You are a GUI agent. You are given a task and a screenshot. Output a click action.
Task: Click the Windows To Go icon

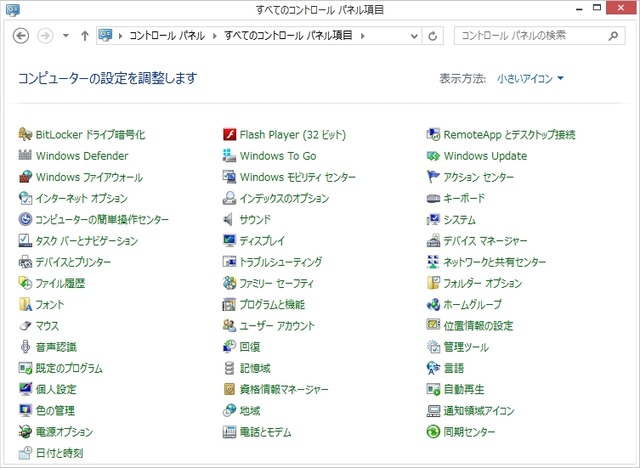pyautogui.click(x=229, y=155)
